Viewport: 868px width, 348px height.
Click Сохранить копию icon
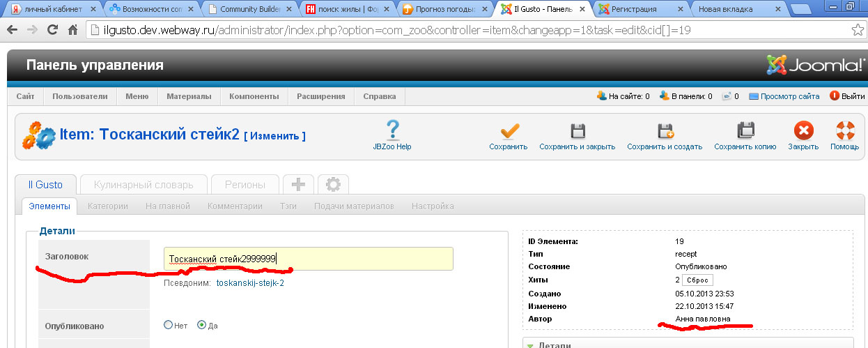pyautogui.click(x=745, y=131)
